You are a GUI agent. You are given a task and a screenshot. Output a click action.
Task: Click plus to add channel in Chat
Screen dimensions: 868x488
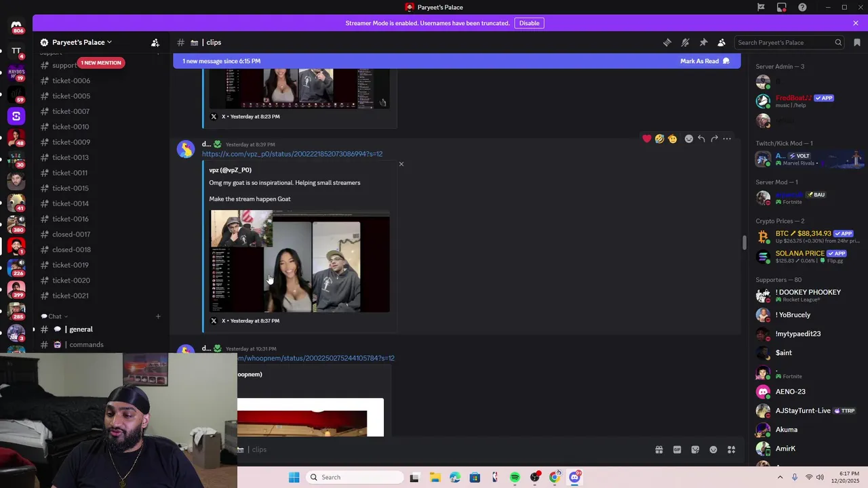tap(158, 317)
